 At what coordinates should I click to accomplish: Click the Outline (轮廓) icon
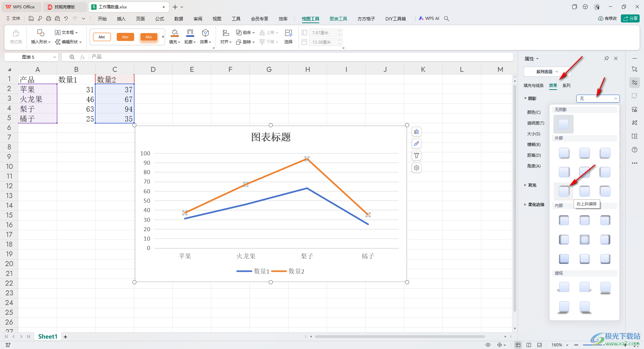click(x=190, y=33)
